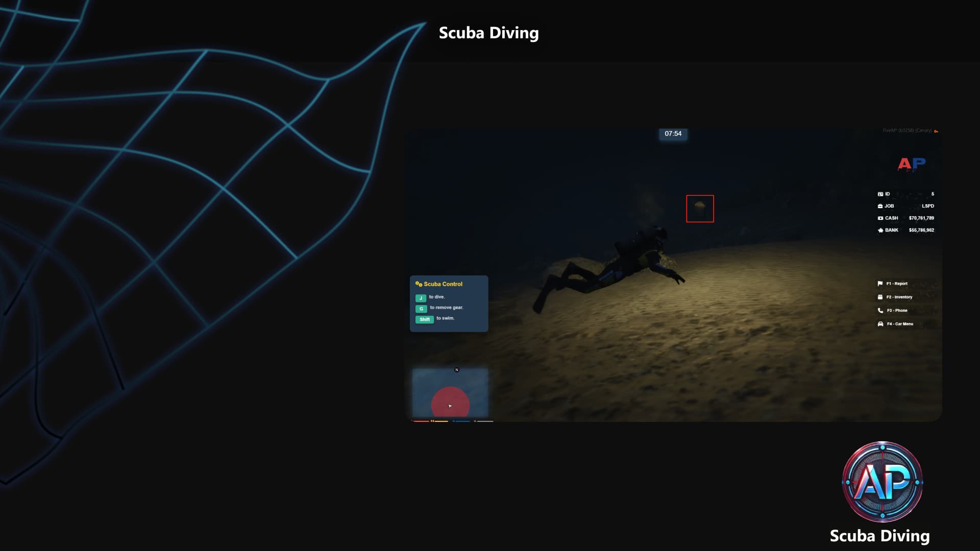This screenshot has width=980, height=551.
Task: Click the round AP logo badge
Action: [882, 482]
